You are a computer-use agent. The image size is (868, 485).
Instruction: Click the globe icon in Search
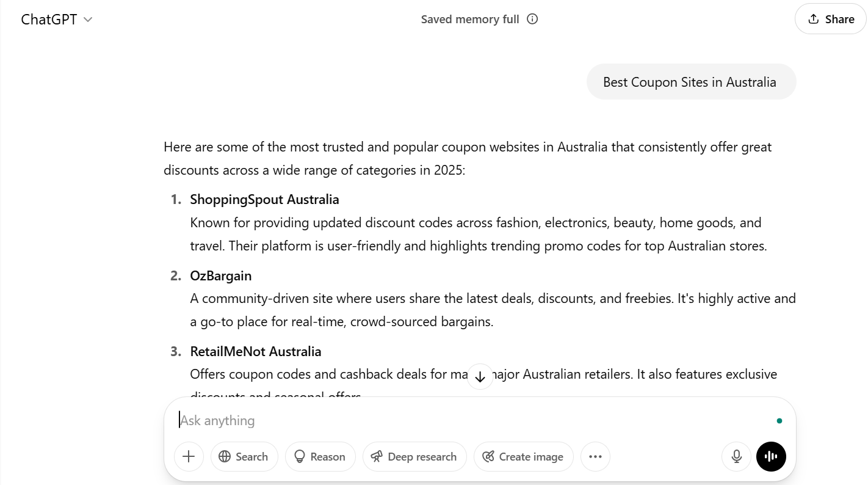pos(225,456)
